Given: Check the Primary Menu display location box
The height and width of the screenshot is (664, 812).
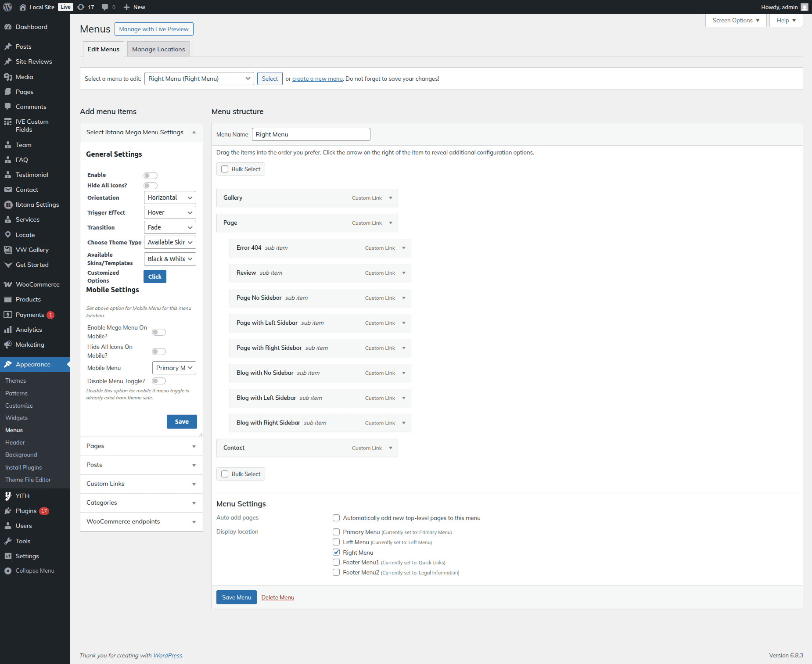Looking at the screenshot, I should pyautogui.click(x=336, y=532).
